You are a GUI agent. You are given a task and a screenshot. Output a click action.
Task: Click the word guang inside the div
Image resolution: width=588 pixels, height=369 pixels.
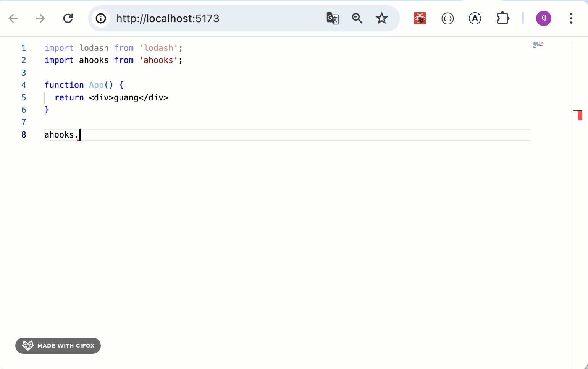(x=126, y=98)
